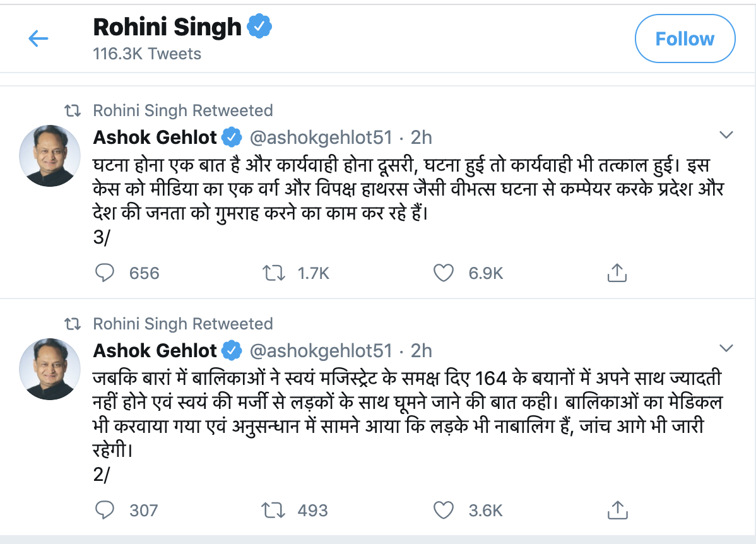Image resolution: width=756 pixels, height=544 pixels.
Task: Open Ashok Gehlot's avatar in first tweet
Action: coord(50,155)
